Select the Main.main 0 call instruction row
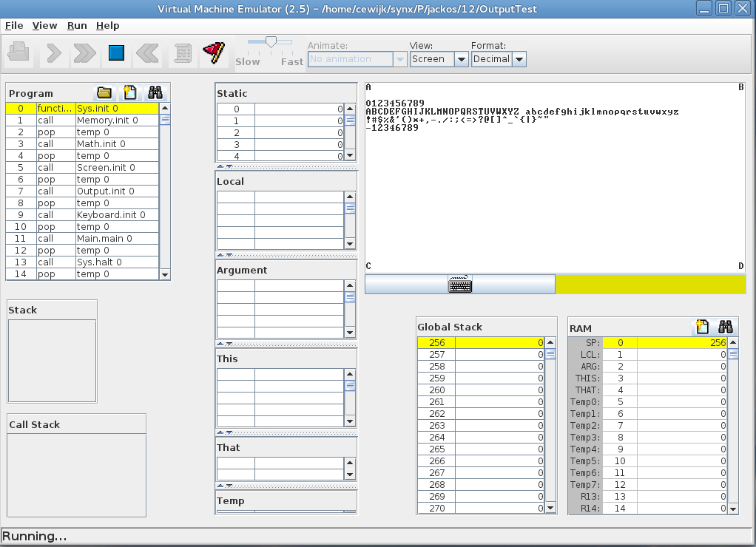The height and width of the screenshot is (547, 756). (104, 239)
